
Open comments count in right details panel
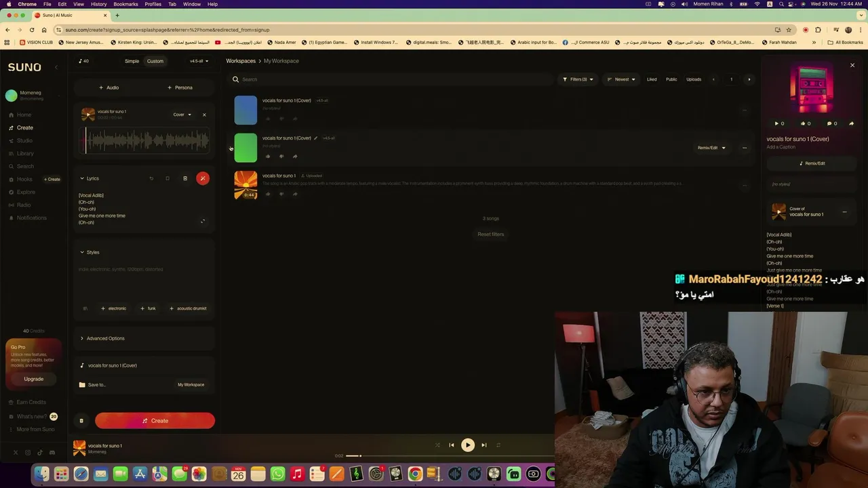832,123
